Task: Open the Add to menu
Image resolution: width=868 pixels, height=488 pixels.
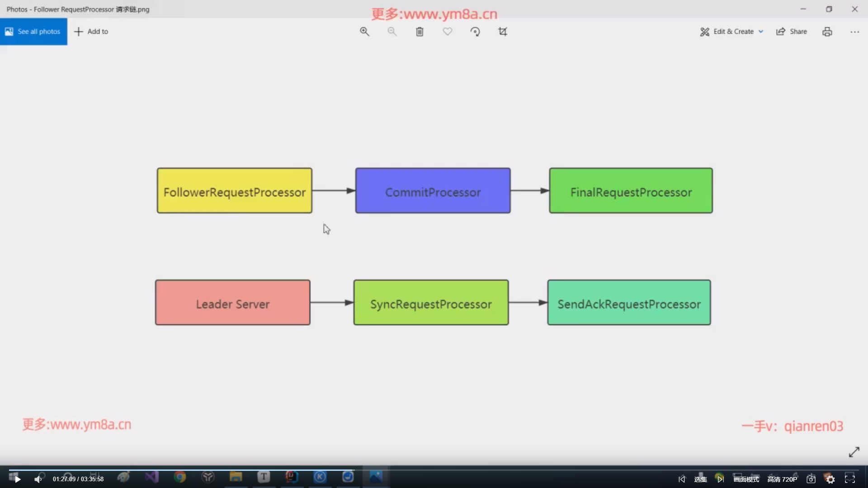Action: 91,32
